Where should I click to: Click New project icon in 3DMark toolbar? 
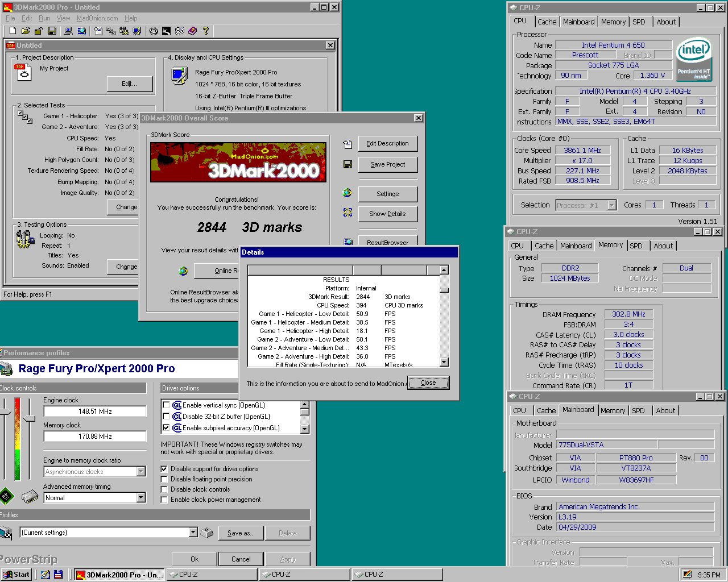point(13,31)
